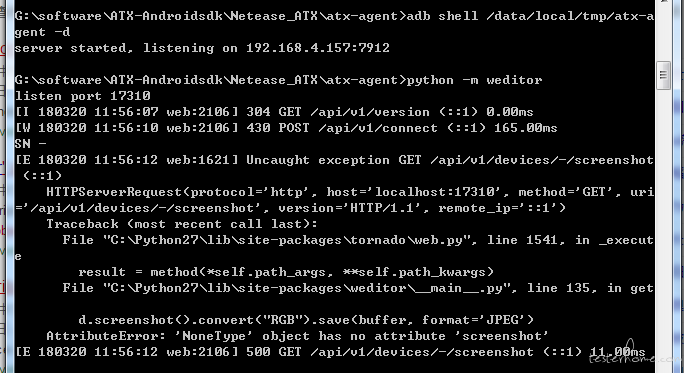
Task: Click the scrollbar up arrow
Action: point(663,2)
